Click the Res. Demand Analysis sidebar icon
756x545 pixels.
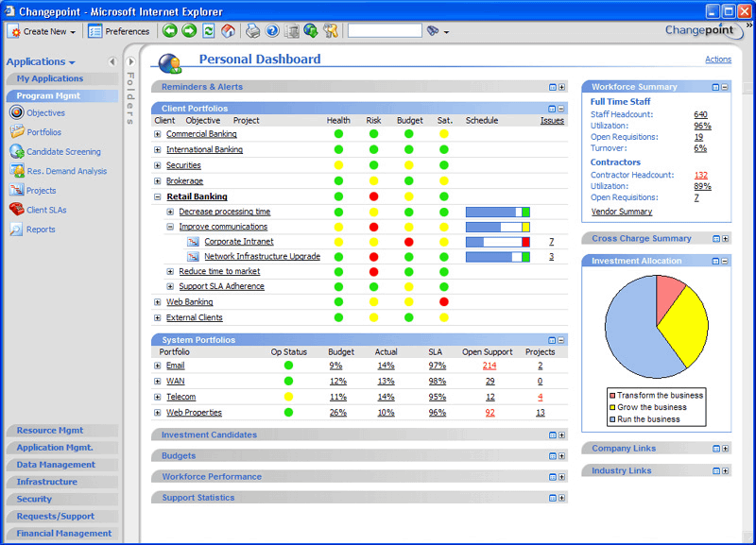16,171
